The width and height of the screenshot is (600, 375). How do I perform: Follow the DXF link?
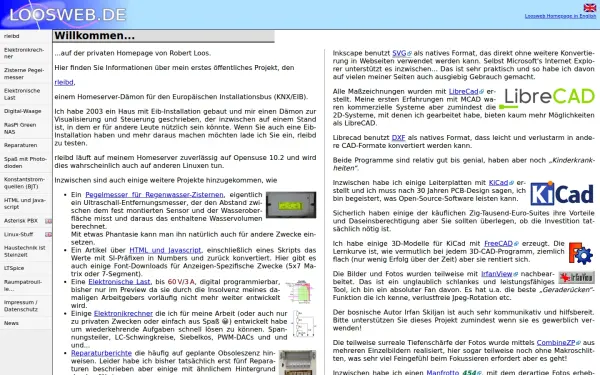click(398, 138)
